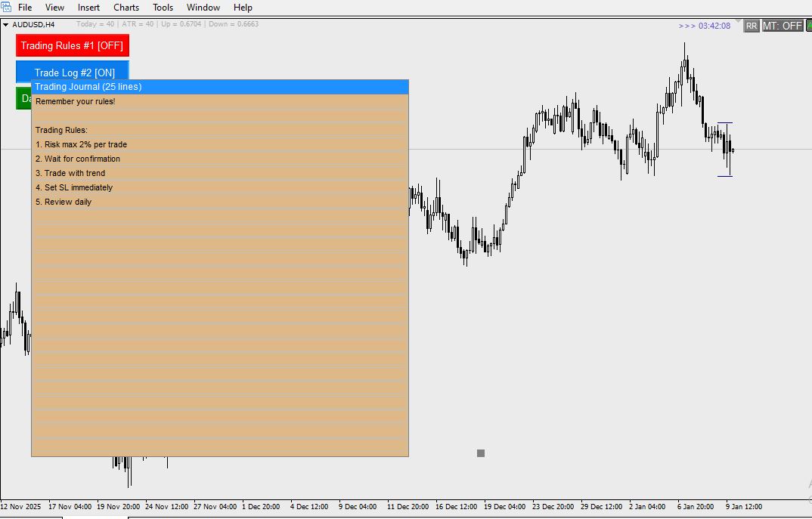Click the Trading Journal (25 lines) header
Screen dimensions: 812x519
tap(220, 87)
